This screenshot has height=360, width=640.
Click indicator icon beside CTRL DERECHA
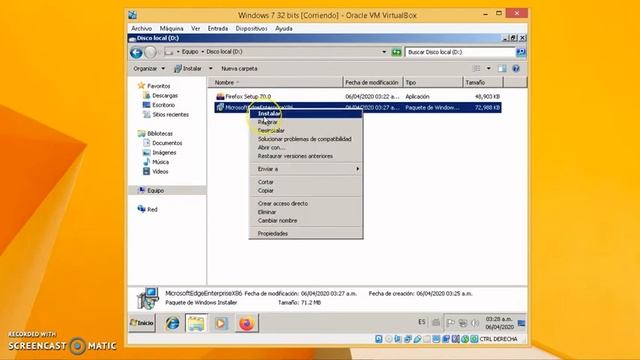pos(474,339)
